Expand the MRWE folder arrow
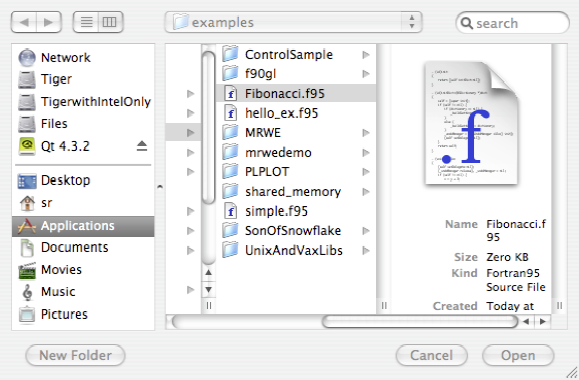This screenshot has width=579, height=380. (366, 133)
